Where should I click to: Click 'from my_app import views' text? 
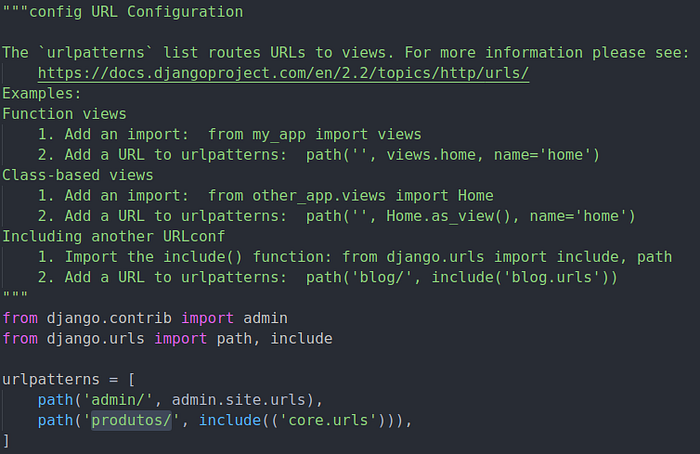pyautogui.click(x=315, y=134)
